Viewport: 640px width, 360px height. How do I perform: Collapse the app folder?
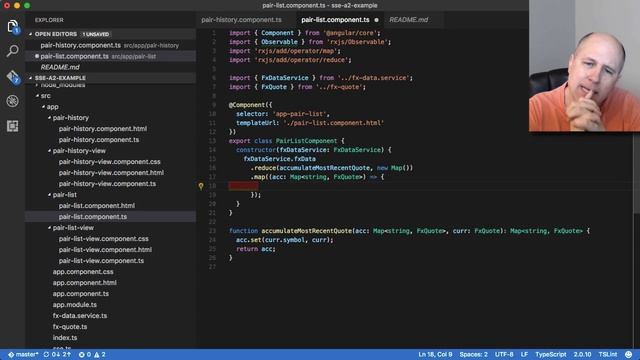click(43, 107)
